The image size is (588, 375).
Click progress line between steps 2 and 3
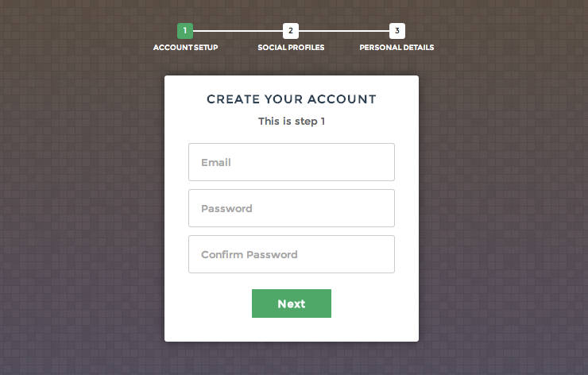tap(344, 31)
